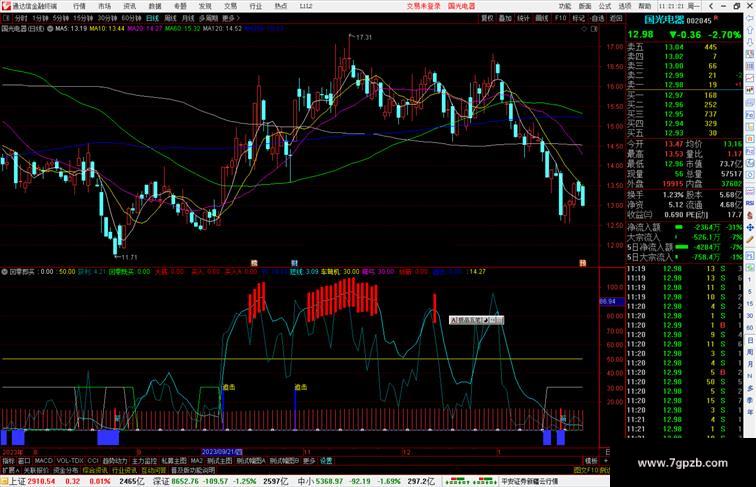Click the 深证 index in status bar

coord(161,481)
